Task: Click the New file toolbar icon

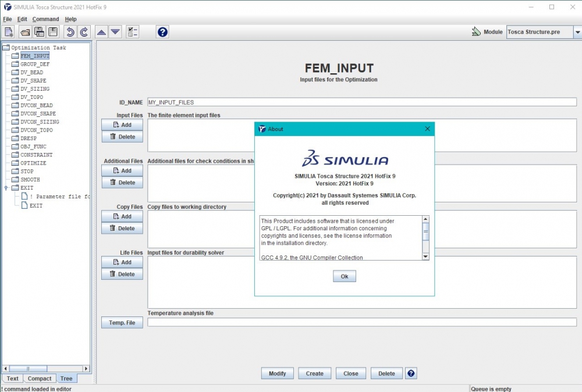Action: point(9,32)
